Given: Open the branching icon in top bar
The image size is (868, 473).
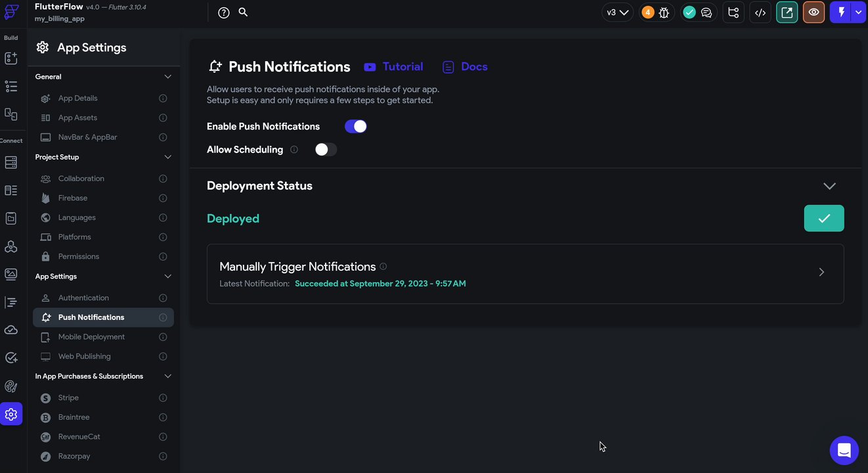Looking at the screenshot, I should click(x=733, y=12).
